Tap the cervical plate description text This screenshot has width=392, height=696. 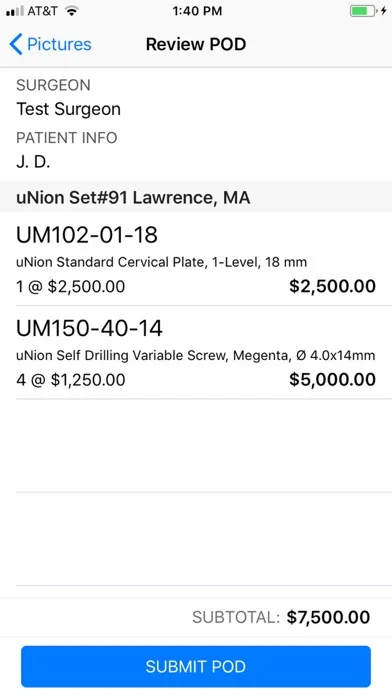[162, 262]
